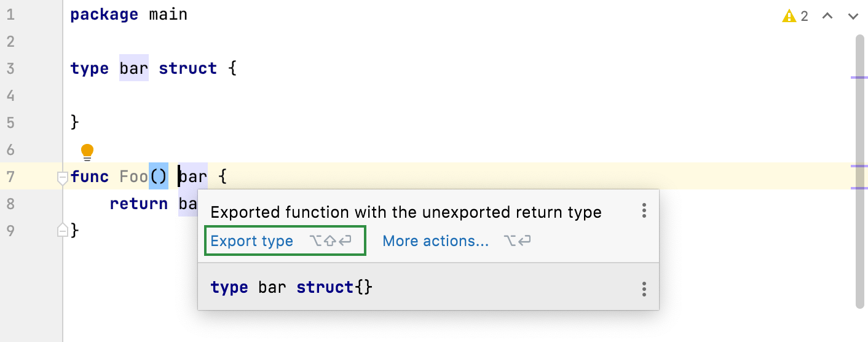Click line number 3 in the gutter

pos(10,68)
